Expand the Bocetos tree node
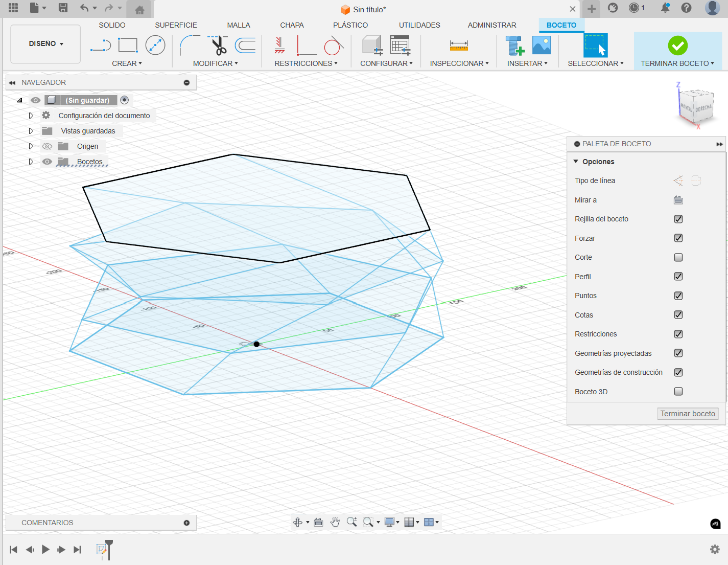 [x=31, y=162]
